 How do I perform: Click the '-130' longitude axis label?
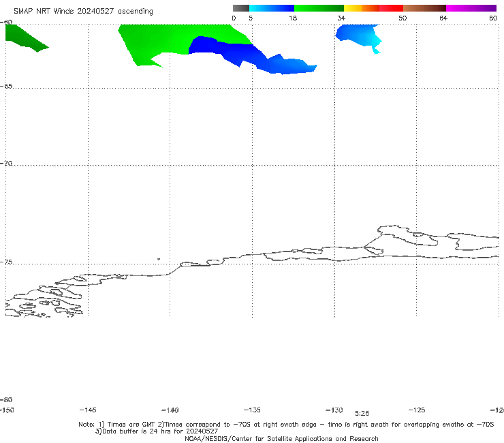334,410
